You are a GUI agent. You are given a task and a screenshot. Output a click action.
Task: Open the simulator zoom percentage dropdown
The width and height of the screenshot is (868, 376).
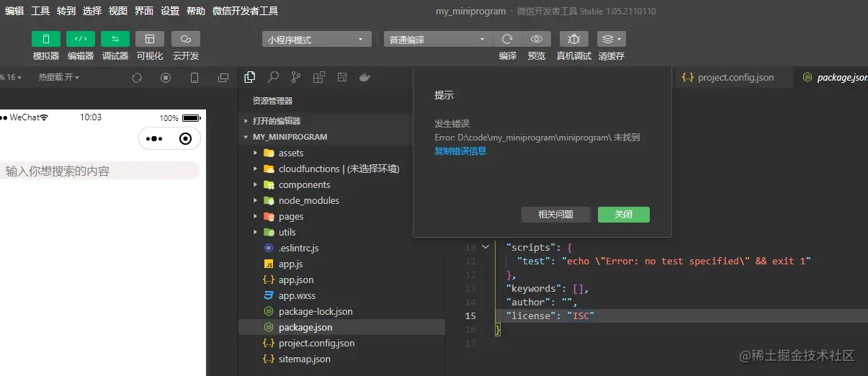[11, 77]
